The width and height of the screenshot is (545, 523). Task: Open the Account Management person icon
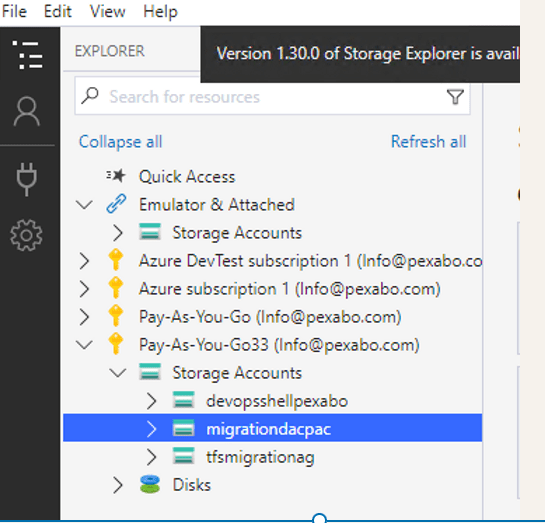(x=26, y=111)
